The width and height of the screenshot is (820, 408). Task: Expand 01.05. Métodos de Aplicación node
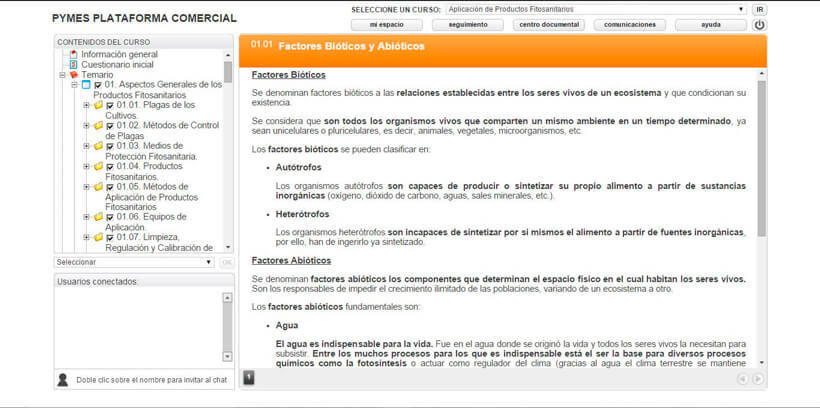pyautogui.click(x=86, y=187)
